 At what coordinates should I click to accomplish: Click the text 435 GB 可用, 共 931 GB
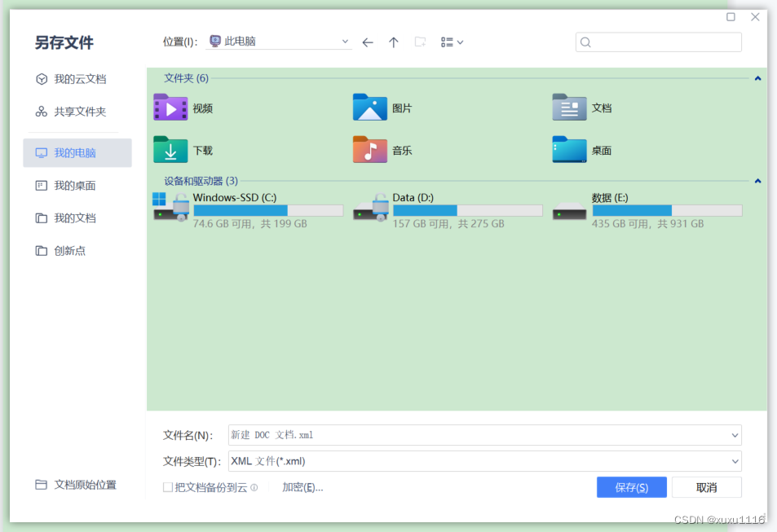(x=647, y=224)
